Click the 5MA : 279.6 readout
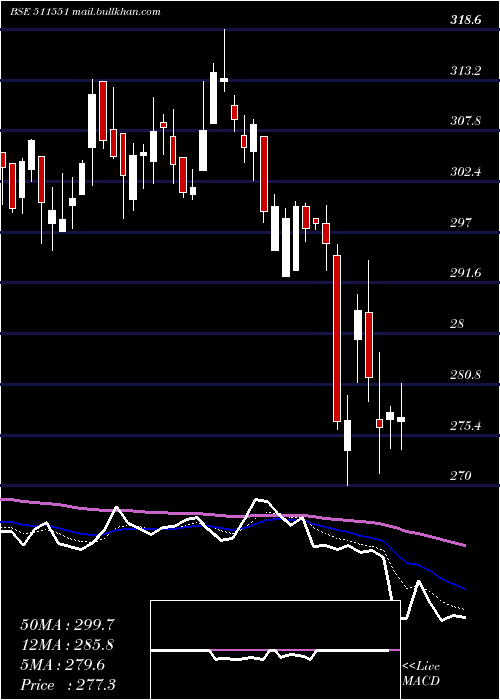 pos(62,665)
